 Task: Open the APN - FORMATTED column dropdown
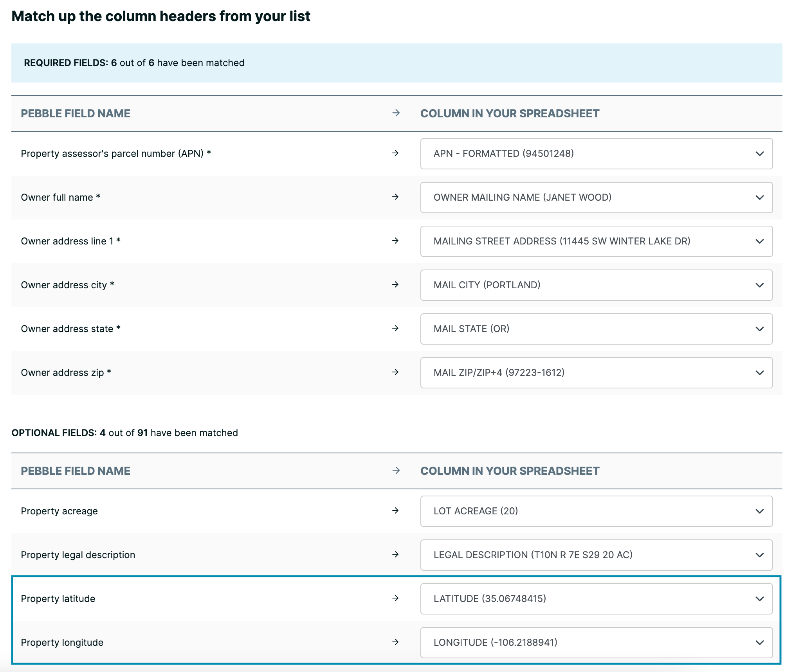pos(596,154)
